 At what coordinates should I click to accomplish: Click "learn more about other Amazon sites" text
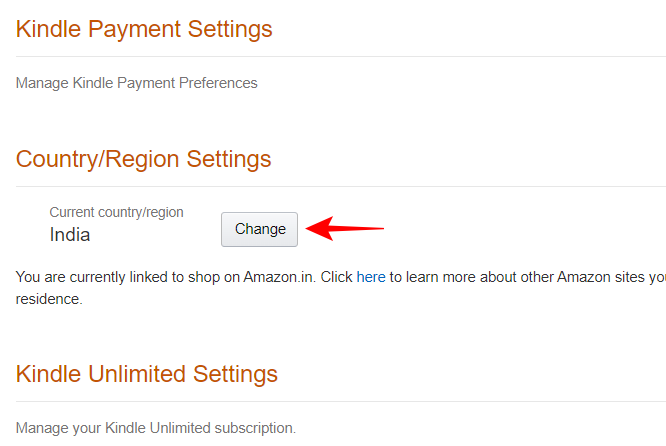(520, 277)
